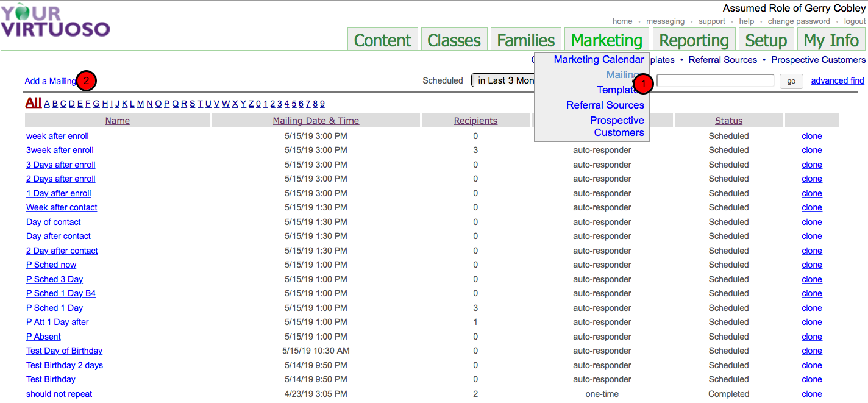Open the 'Test Day of Birthday' mailing
Screen dimensions: 868x403
[x=64, y=351]
